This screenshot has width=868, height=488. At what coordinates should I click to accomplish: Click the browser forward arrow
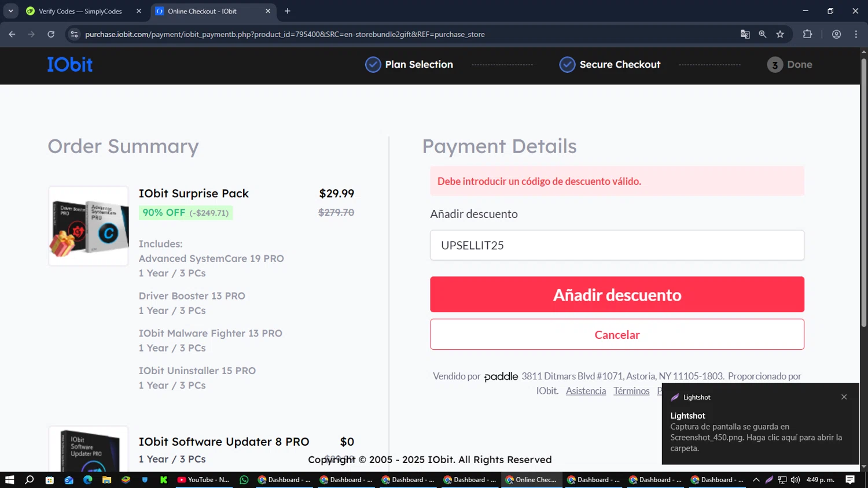coord(31,34)
